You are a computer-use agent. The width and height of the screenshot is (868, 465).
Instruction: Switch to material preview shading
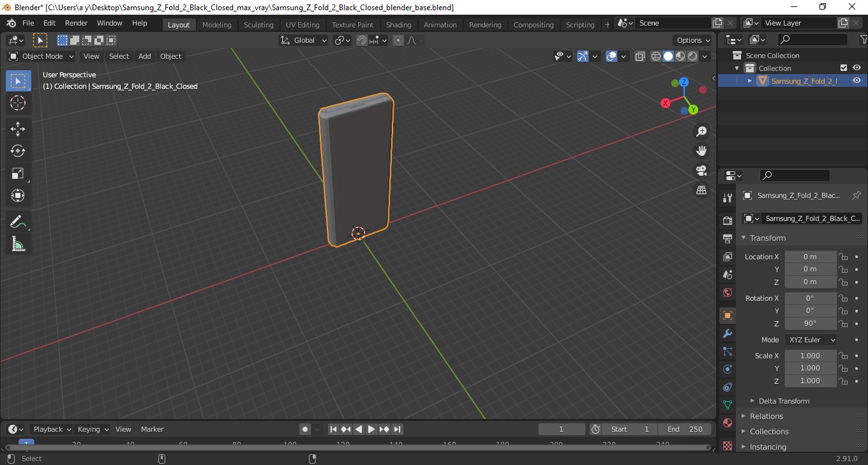(x=680, y=56)
